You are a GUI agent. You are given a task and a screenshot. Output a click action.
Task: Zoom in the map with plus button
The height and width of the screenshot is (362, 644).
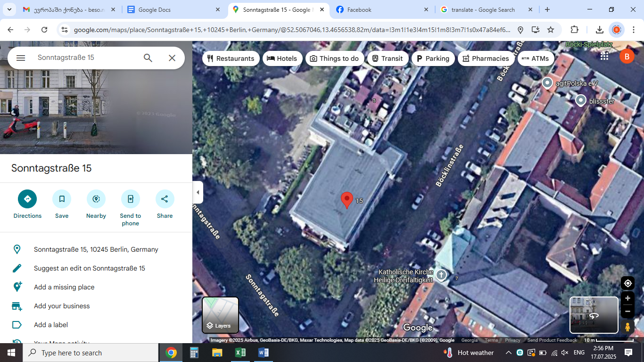click(x=627, y=298)
